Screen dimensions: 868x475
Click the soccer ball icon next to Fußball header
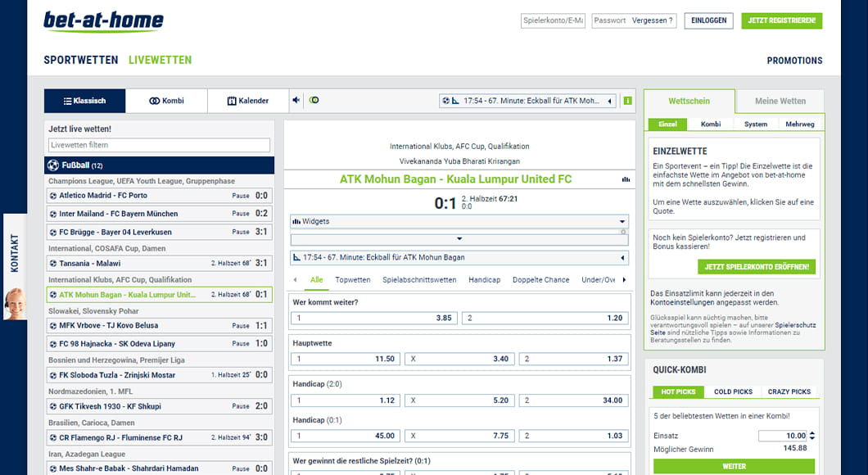tap(53, 165)
